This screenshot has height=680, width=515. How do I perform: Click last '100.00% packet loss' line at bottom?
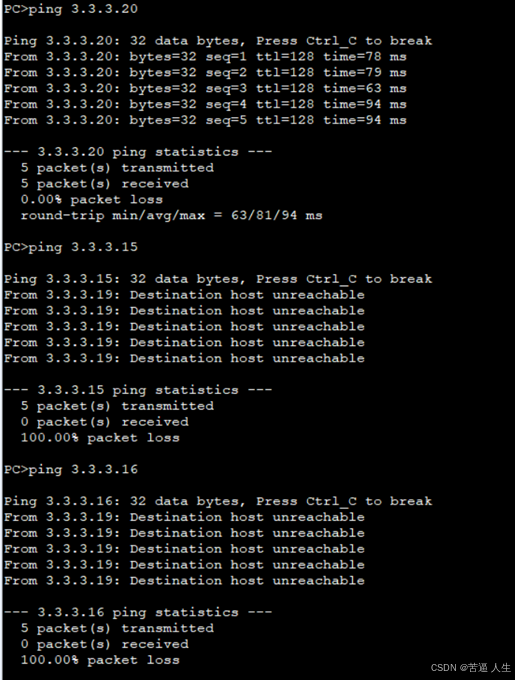pos(100,660)
